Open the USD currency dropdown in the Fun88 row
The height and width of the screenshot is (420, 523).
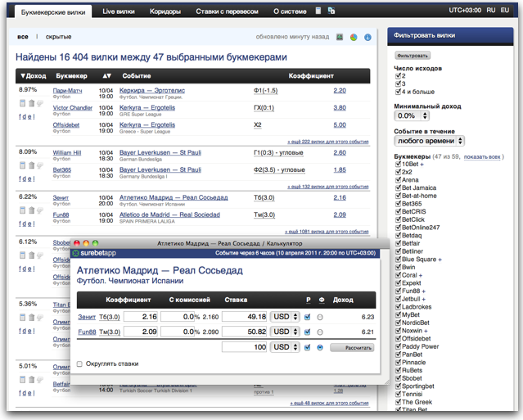click(285, 332)
